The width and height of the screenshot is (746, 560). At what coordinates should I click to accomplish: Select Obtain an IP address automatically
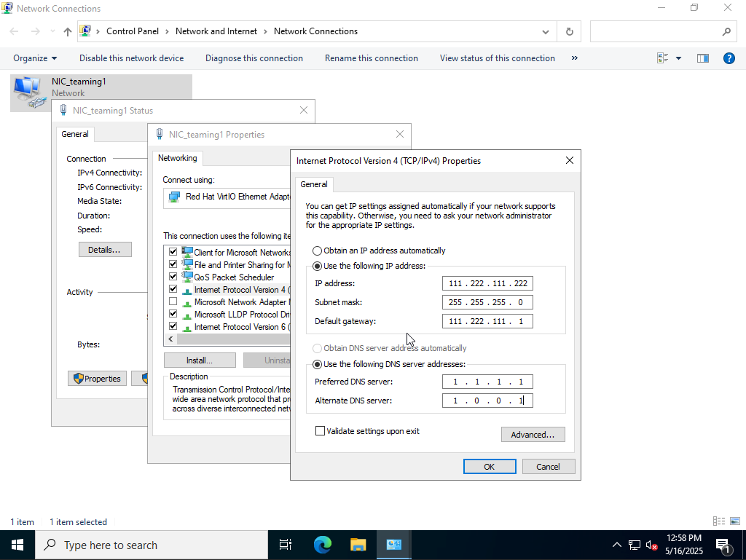pos(317,250)
